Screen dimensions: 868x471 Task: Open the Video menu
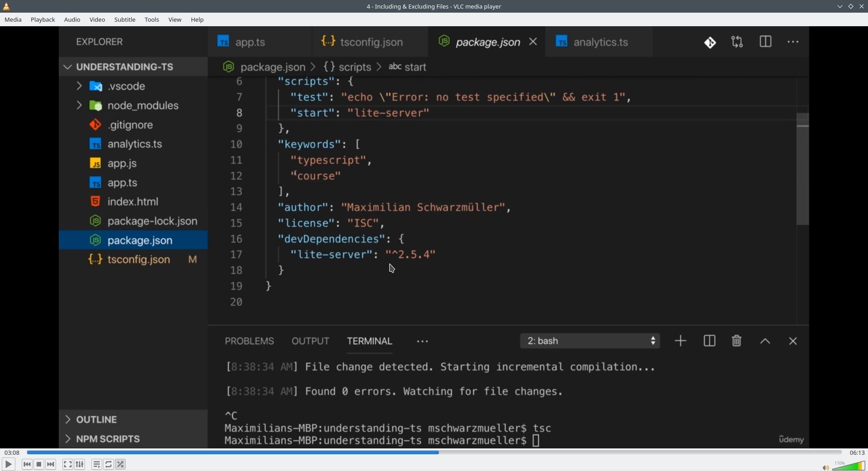click(97, 20)
